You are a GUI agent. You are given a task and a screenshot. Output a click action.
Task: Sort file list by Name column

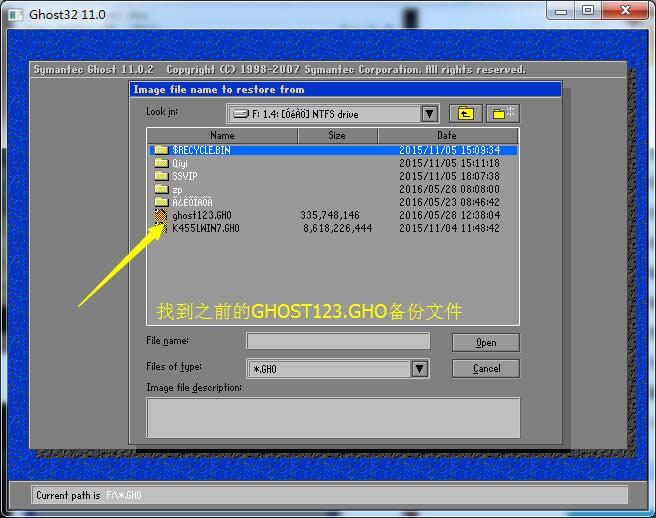pyautogui.click(x=222, y=135)
